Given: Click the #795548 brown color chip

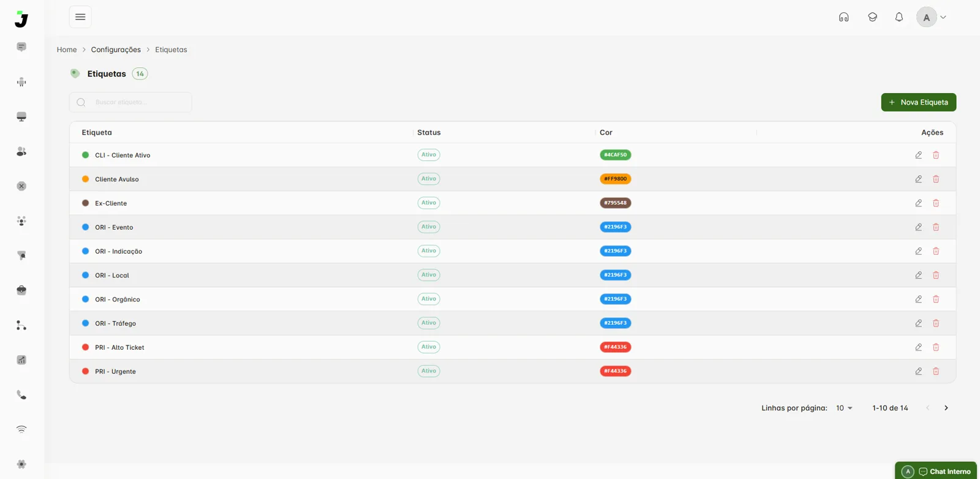Looking at the screenshot, I should (616, 203).
